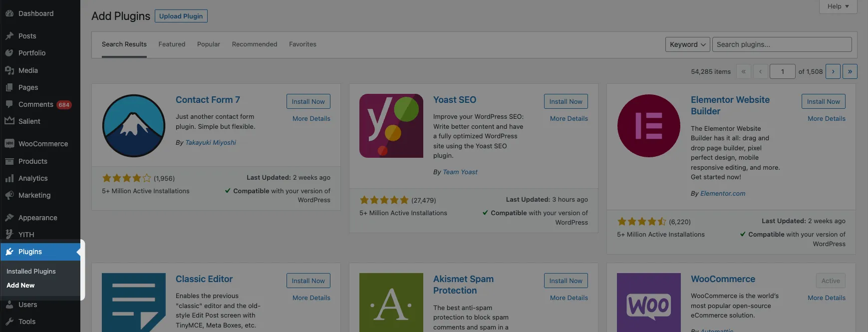Open More Details for Classic Editor
Viewport: 868px width, 332px height.
311,298
